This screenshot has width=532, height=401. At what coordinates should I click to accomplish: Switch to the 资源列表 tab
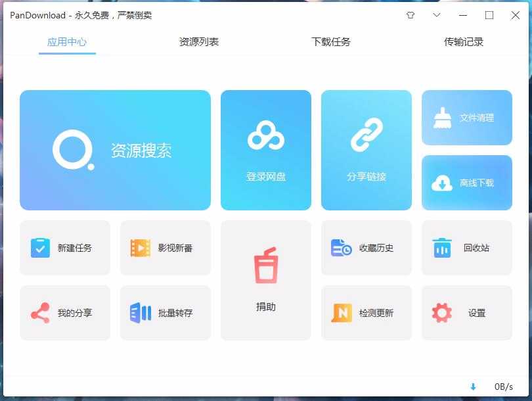pyautogui.click(x=199, y=42)
